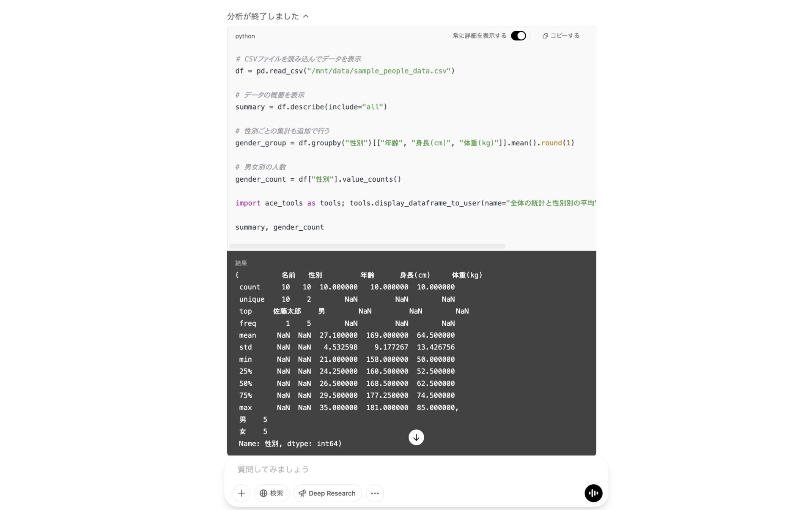Click the Name: 性別, dtype output line
The height and width of the screenshot is (510, 812).
point(290,444)
